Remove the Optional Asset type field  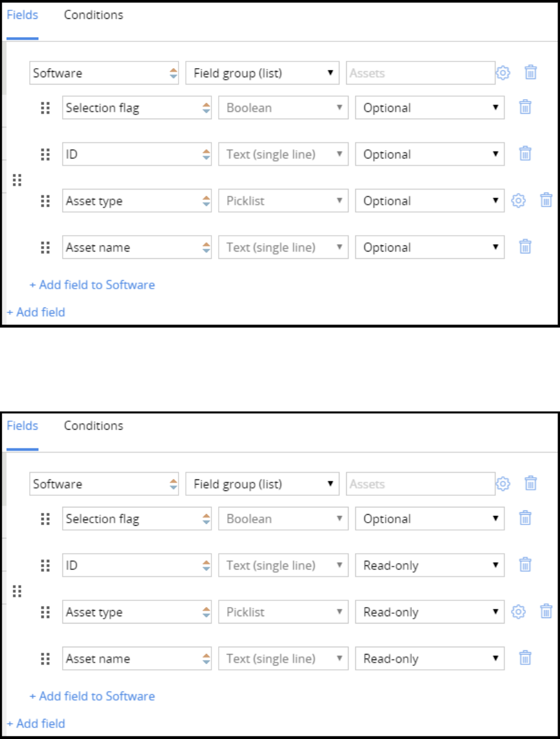tap(546, 201)
